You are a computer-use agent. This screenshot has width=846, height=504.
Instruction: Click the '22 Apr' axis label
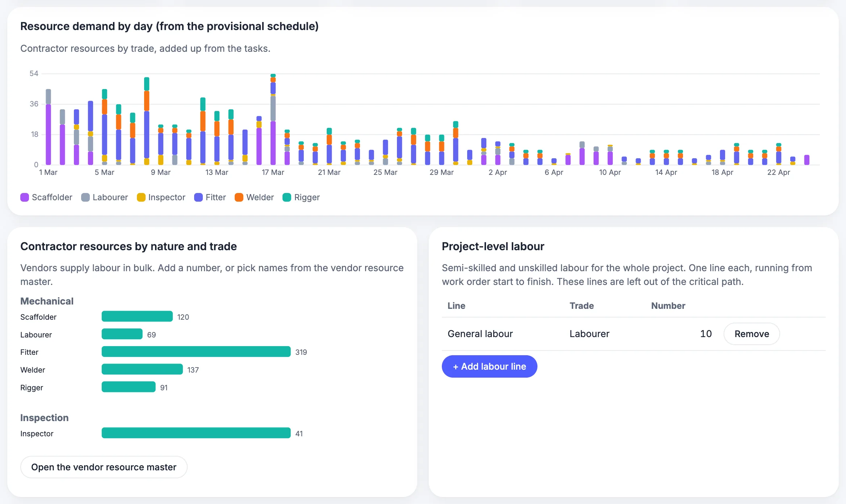coord(779,172)
